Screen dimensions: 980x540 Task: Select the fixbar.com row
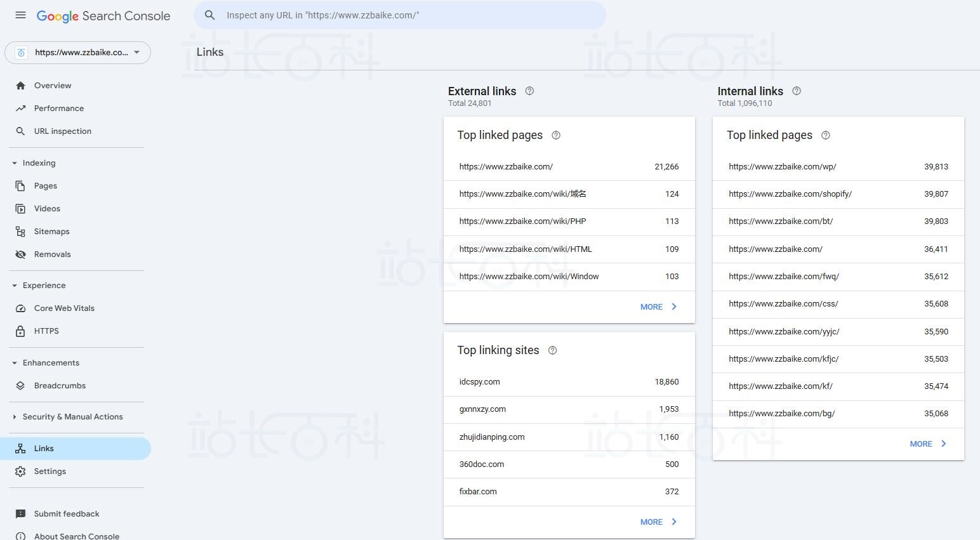569,492
